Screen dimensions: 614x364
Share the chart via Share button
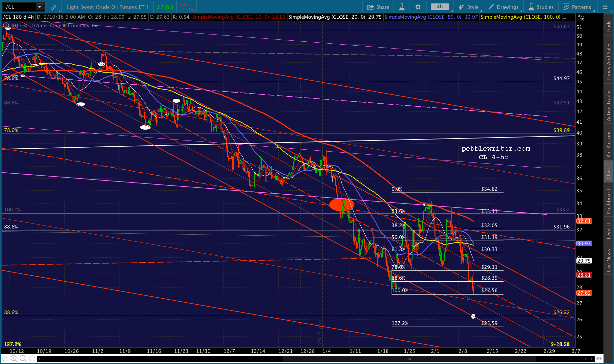click(x=378, y=7)
